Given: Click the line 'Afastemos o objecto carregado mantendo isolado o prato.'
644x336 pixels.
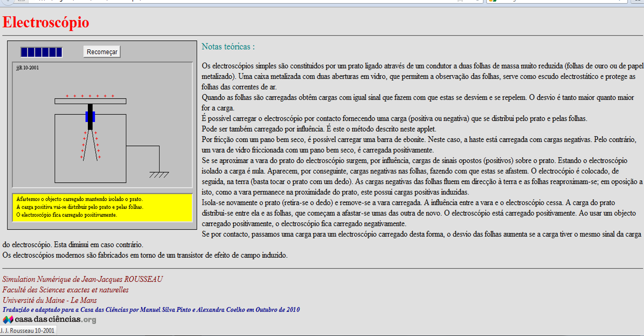Looking at the screenshot, I should [x=80, y=199].
